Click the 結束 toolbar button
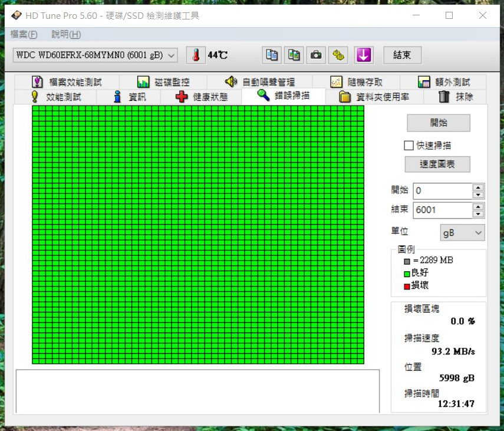The height and width of the screenshot is (431, 504). pyautogui.click(x=402, y=55)
